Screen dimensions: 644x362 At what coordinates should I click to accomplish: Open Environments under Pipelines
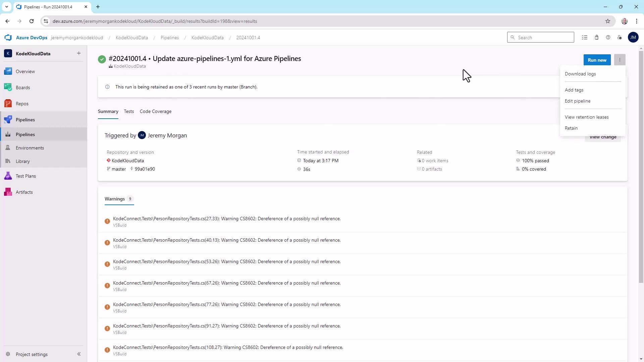[x=30, y=148]
